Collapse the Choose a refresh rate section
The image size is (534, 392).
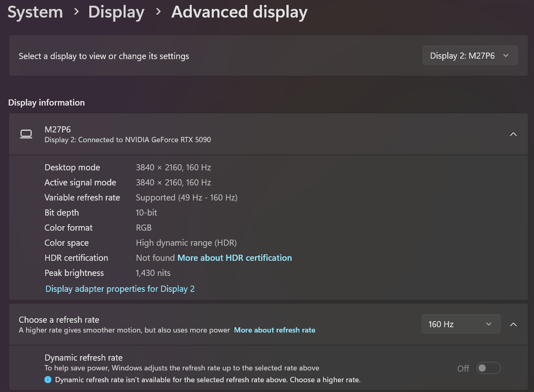pyautogui.click(x=513, y=324)
